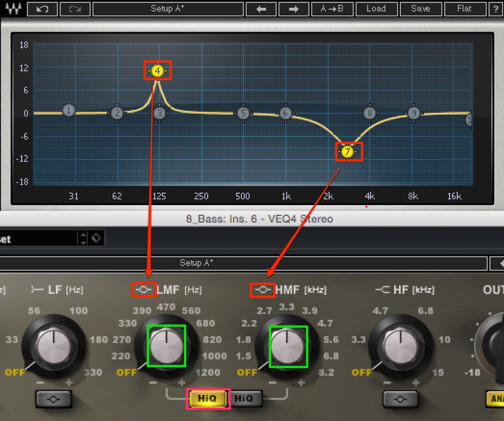Select EQ band marker 3
The height and width of the screenshot is (421, 504).
click(160, 113)
